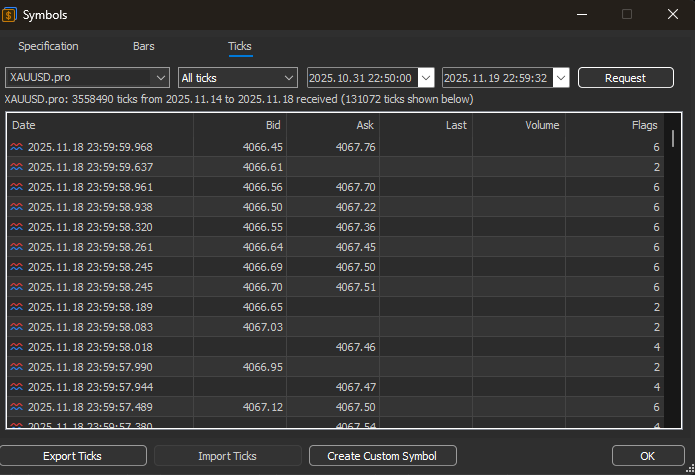Click tick icon of row 23:59:58.189
695x475 pixels.
click(x=16, y=307)
